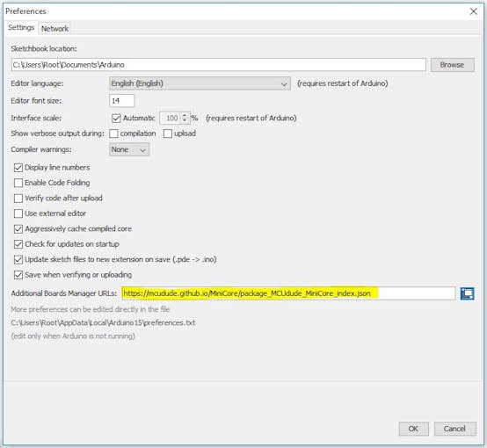Open the Additional Boards Manager URLs editor window icon
487x448 pixels.
pyautogui.click(x=467, y=293)
